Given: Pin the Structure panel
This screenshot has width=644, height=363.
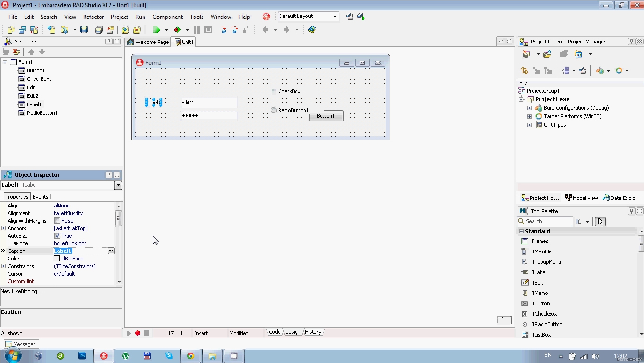Looking at the screenshot, I should (x=109, y=42).
